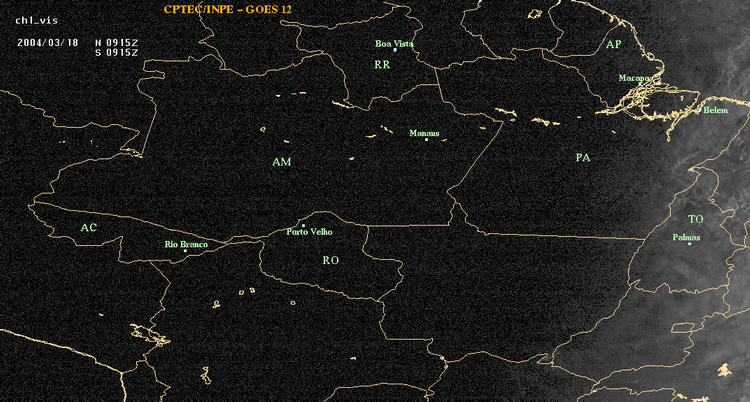The height and width of the screenshot is (402, 750).
Task: Click the Belem city marker dot
Action: (700, 110)
